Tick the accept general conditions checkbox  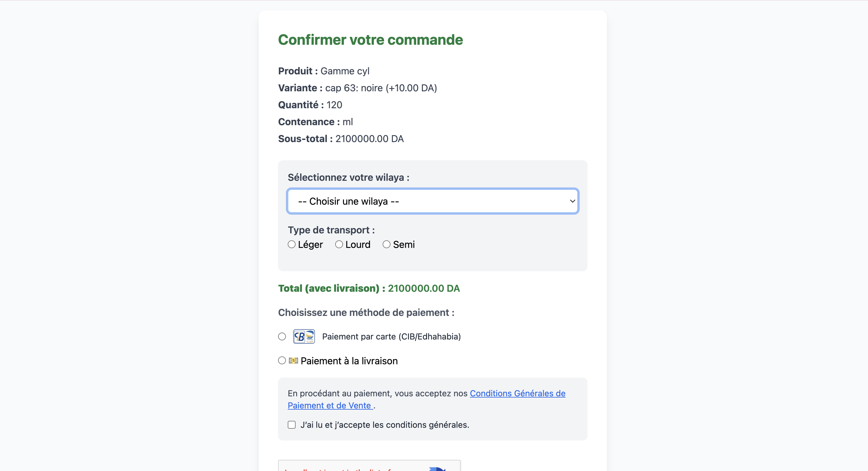pyautogui.click(x=292, y=424)
